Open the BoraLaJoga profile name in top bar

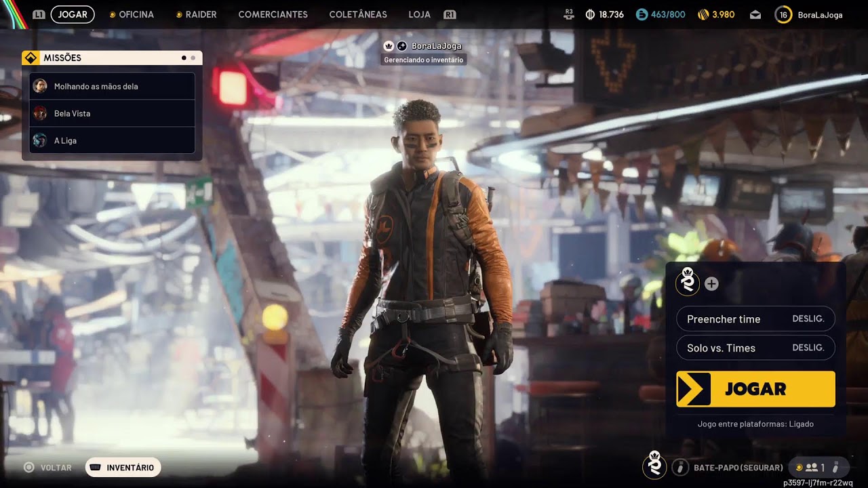tap(821, 14)
